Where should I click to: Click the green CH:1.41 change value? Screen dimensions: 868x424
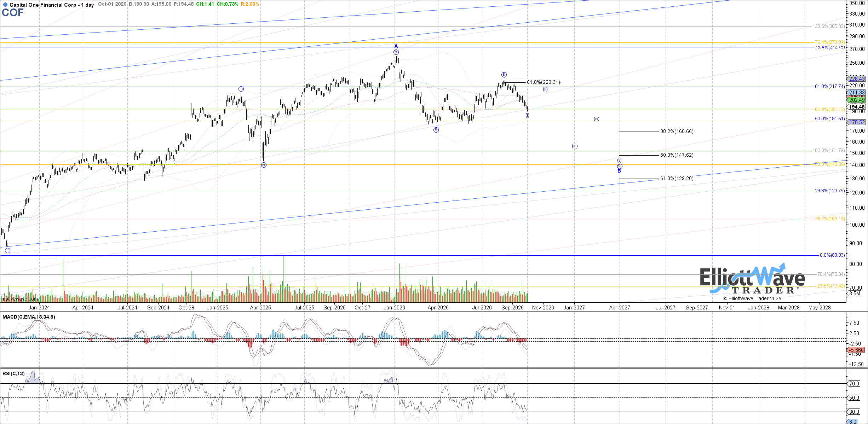tap(205, 4)
